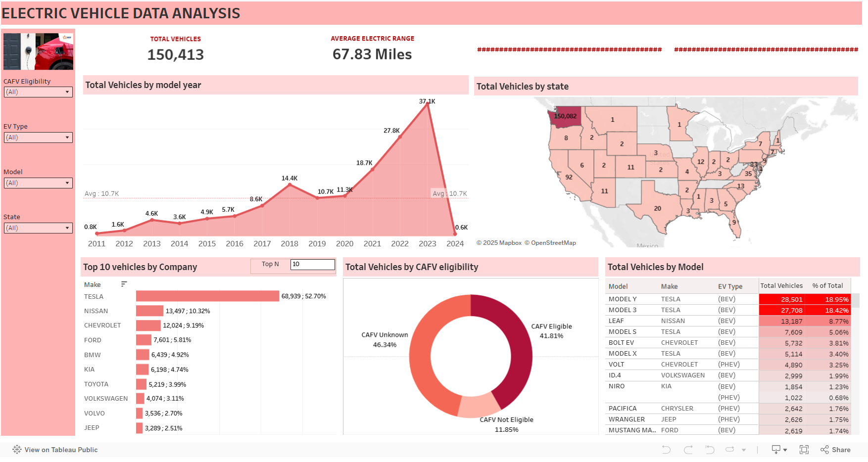Image resolution: width=868 pixels, height=462 pixels.
Task: Click the VOLVO label in the company chart
Action: tap(94, 414)
